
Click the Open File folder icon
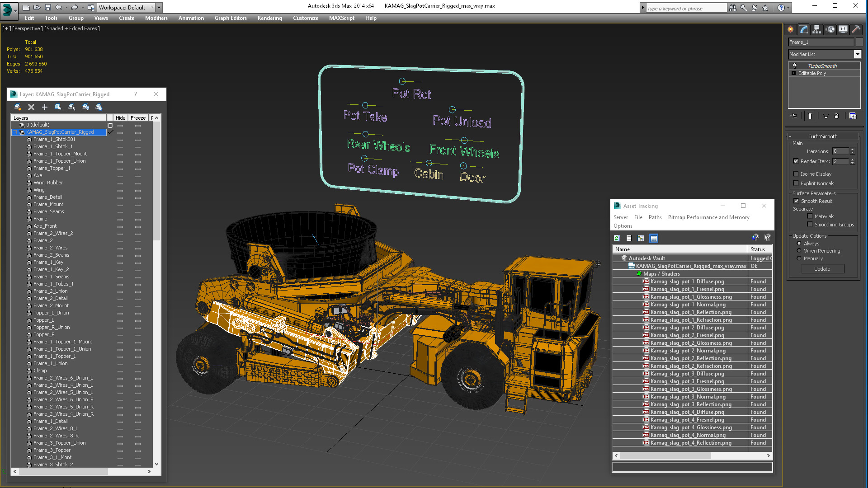[x=37, y=7]
